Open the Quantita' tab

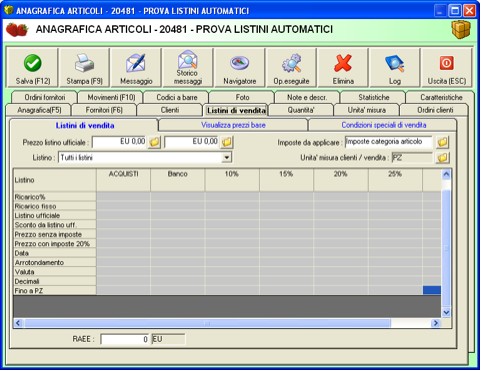(301, 110)
